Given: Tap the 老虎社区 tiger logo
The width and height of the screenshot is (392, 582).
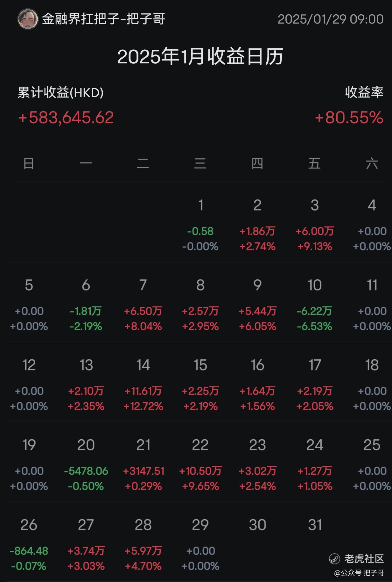Looking at the screenshot, I should 334,559.
